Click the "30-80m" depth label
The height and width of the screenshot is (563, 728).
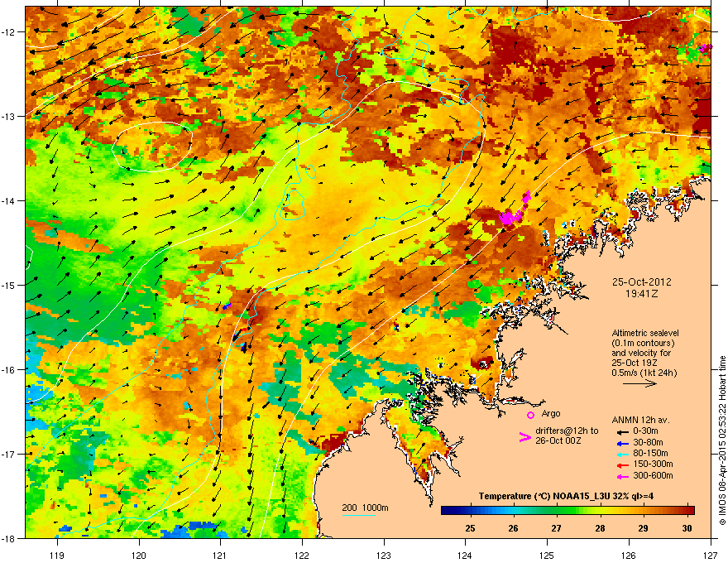pos(648,442)
